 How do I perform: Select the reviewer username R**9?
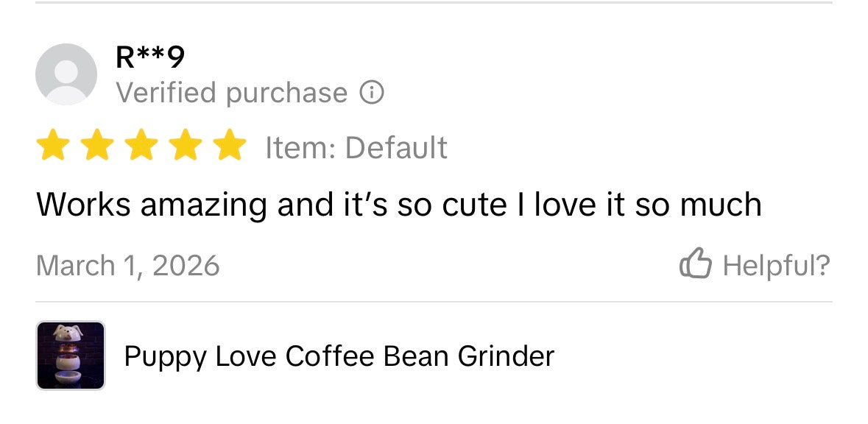click(x=150, y=57)
